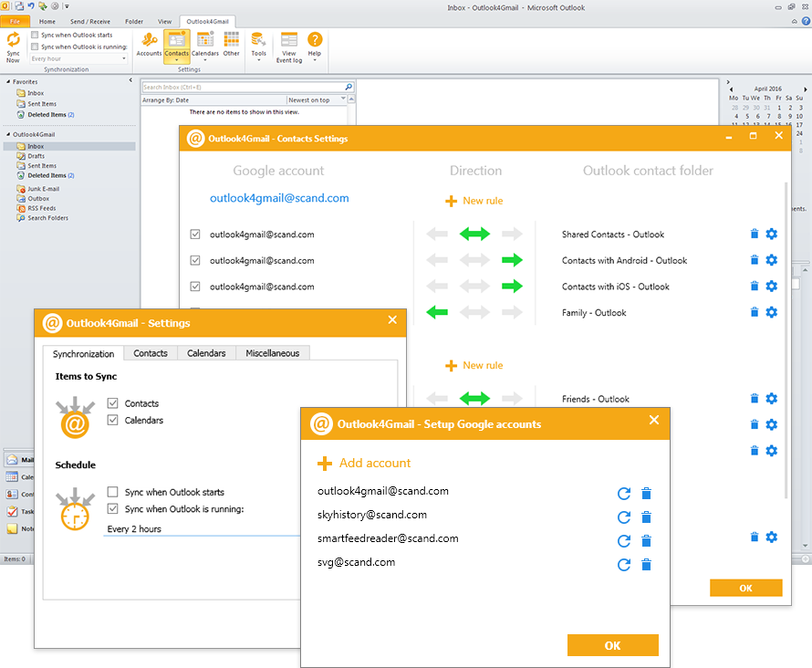The width and height of the screenshot is (812, 668).
Task: Refresh the skyhistory@scand.com account
Action: (x=624, y=517)
